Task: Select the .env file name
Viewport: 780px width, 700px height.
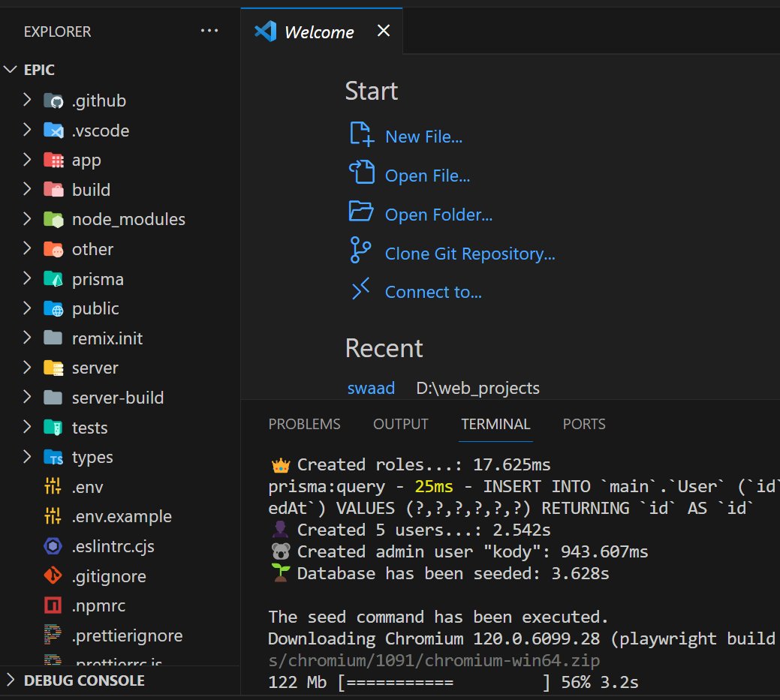Action: pos(88,487)
